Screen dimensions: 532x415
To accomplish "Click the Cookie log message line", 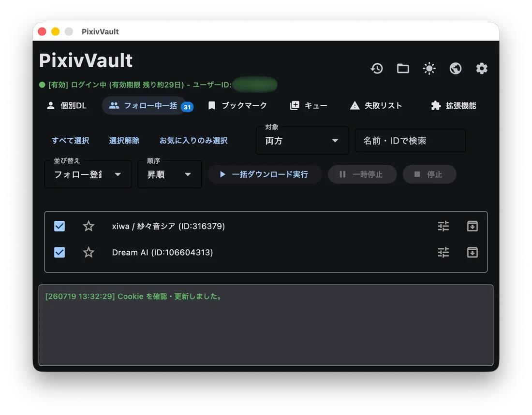I will pyautogui.click(x=134, y=296).
